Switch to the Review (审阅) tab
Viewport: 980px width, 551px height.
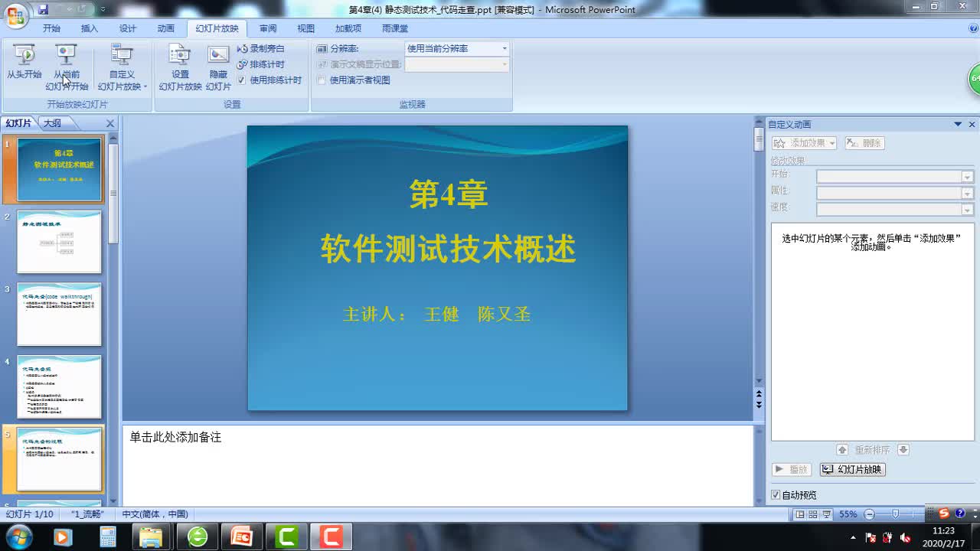click(268, 28)
